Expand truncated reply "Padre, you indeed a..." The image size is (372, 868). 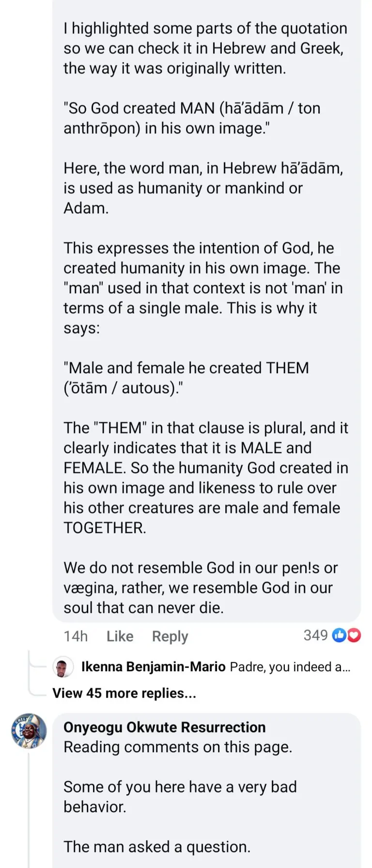[x=290, y=667]
